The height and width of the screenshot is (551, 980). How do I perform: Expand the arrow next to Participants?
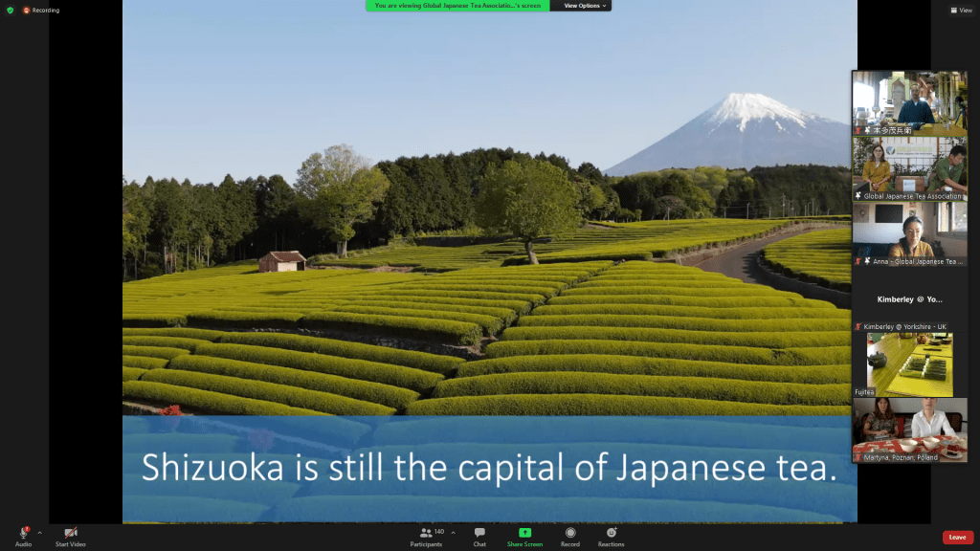[453, 532]
